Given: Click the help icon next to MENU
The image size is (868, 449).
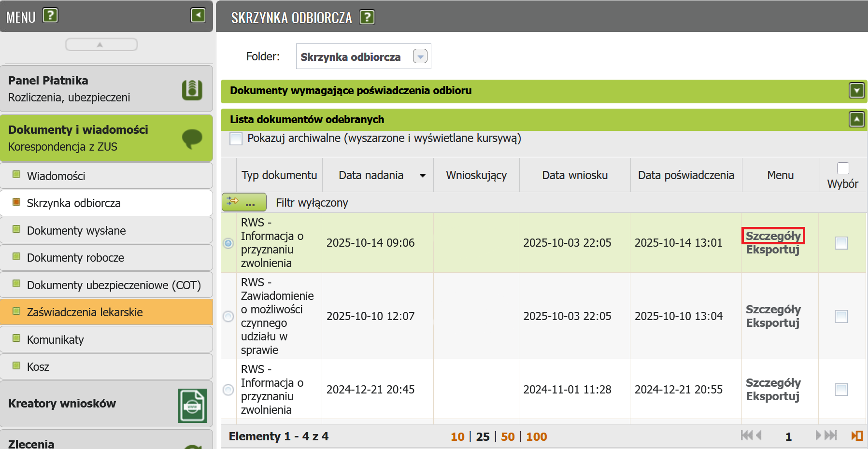Looking at the screenshot, I should click(50, 16).
